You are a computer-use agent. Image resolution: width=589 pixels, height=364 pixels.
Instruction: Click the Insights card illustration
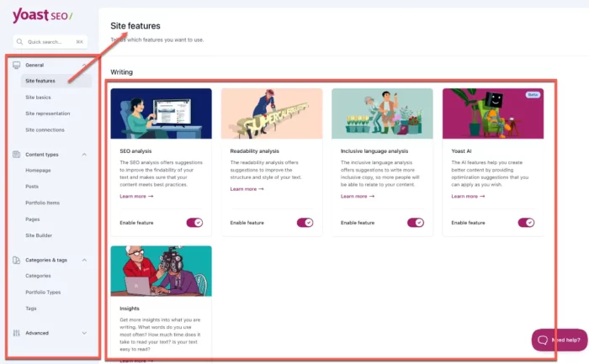click(x=162, y=271)
